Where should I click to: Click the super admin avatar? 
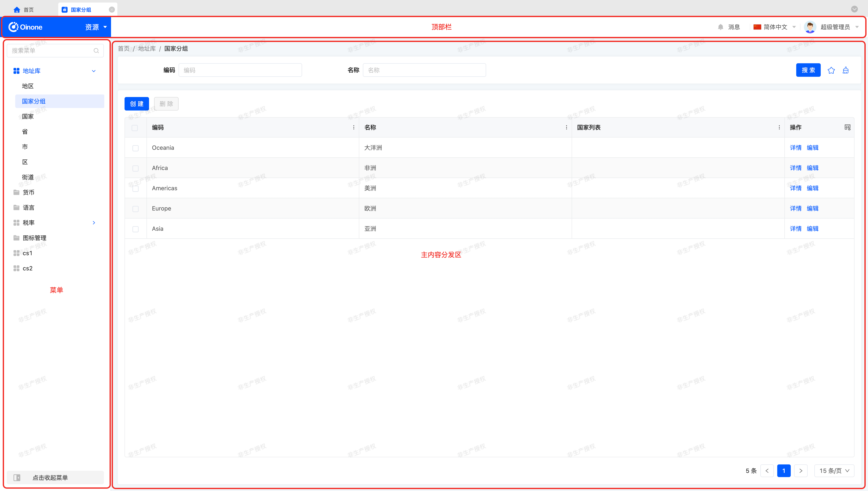810,27
